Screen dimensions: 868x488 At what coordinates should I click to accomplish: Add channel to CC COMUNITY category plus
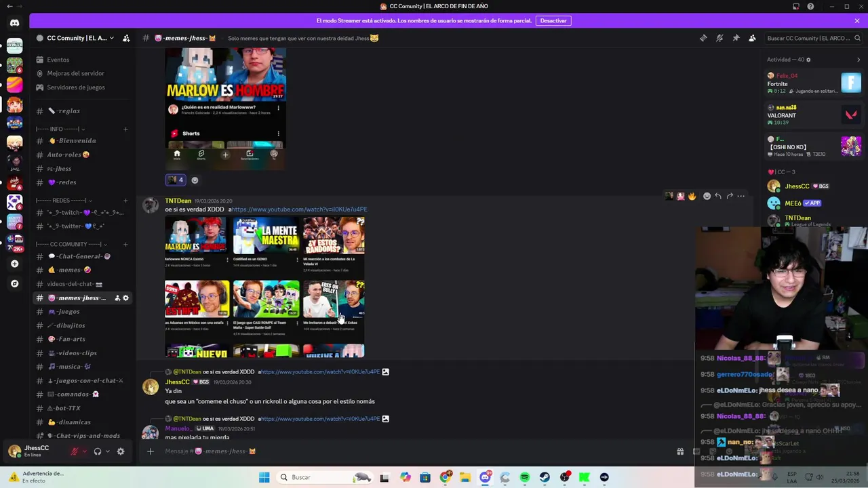coord(125,244)
